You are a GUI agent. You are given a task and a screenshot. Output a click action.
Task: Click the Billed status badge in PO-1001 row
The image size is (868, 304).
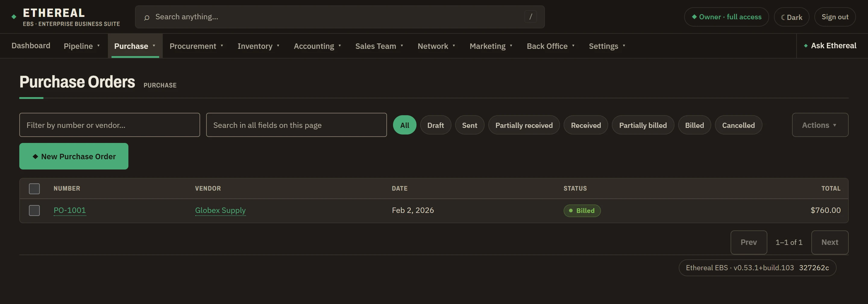[x=582, y=211]
